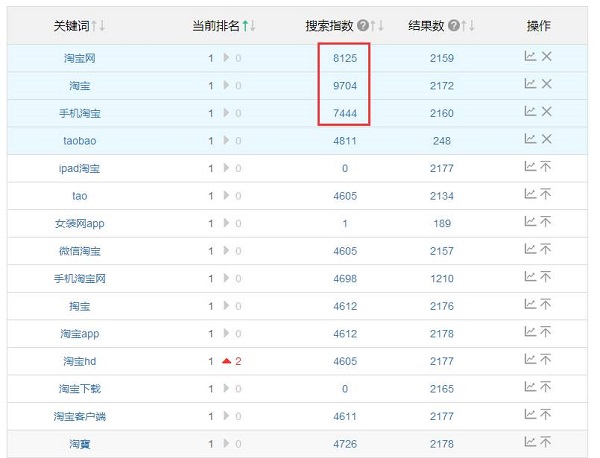Pin 微信淘宝 keyword to top
600x458 pixels.
click(546, 249)
